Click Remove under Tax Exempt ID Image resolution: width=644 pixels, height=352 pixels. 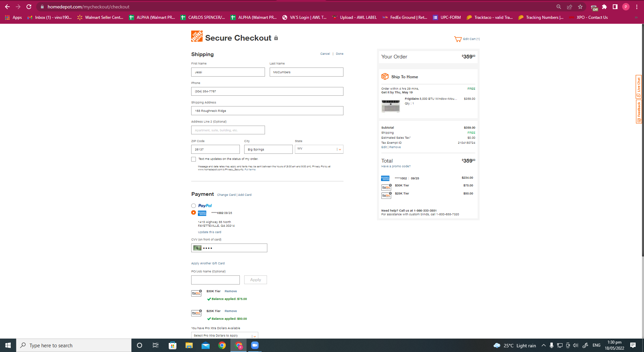pos(395,147)
